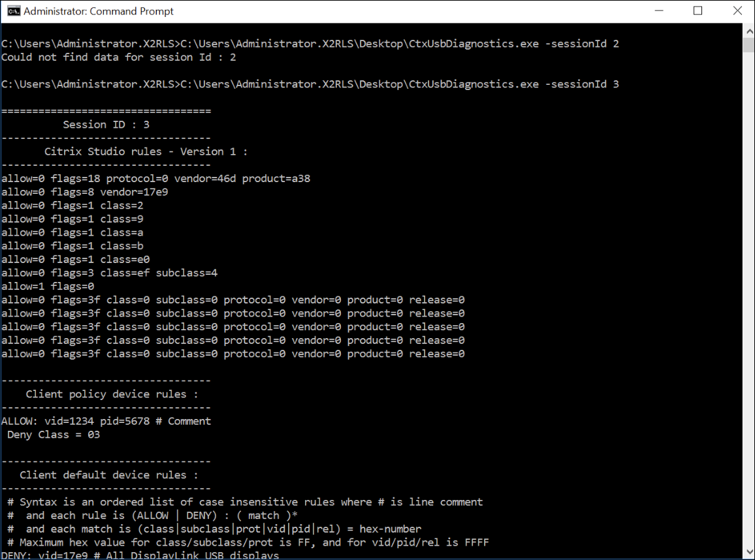
Task: Click the Maximum hex value comment line
Action: click(x=247, y=542)
